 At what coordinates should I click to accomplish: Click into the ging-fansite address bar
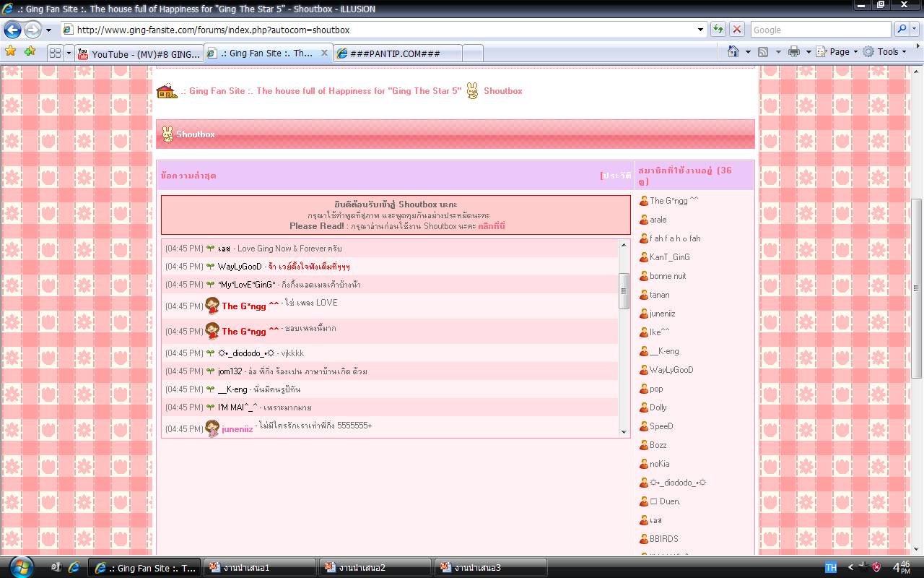pyautogui.click(x=379, y=30)
